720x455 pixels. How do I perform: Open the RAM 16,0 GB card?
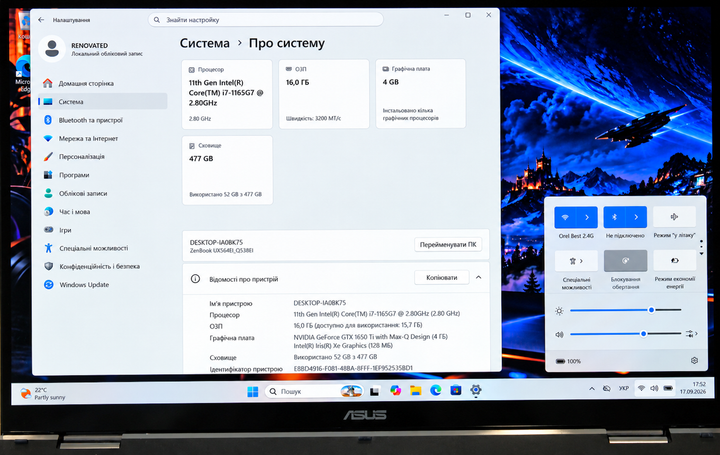324,94
